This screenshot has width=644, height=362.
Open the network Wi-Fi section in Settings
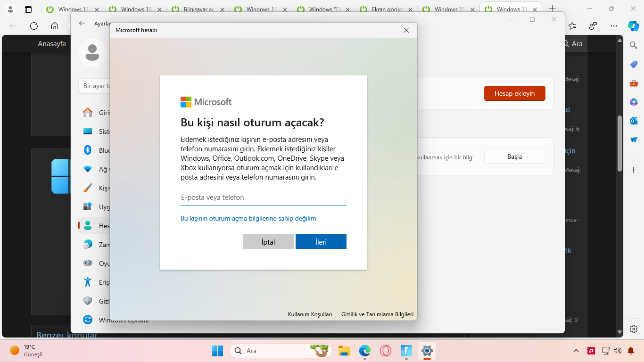point(94,169)
